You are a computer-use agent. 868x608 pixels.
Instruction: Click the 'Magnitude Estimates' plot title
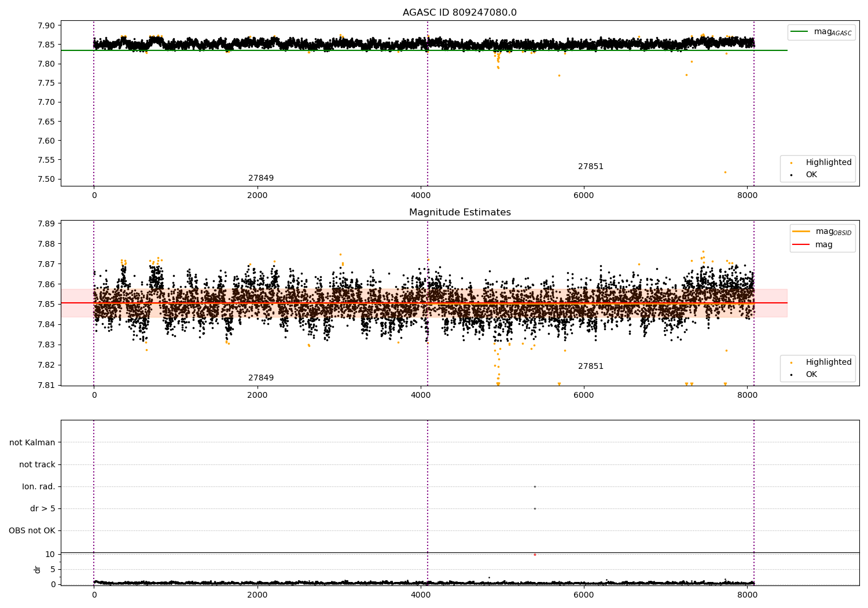tap(459, 213)
